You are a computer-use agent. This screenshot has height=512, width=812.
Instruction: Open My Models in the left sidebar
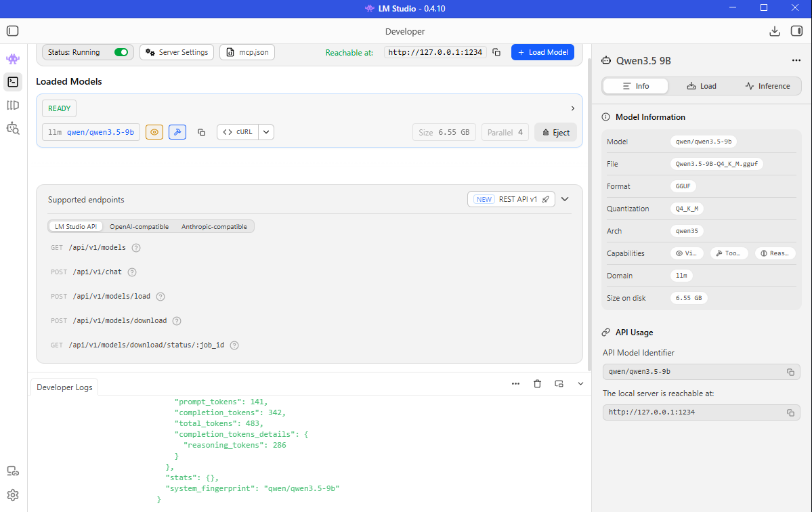(x=12, y=105)
